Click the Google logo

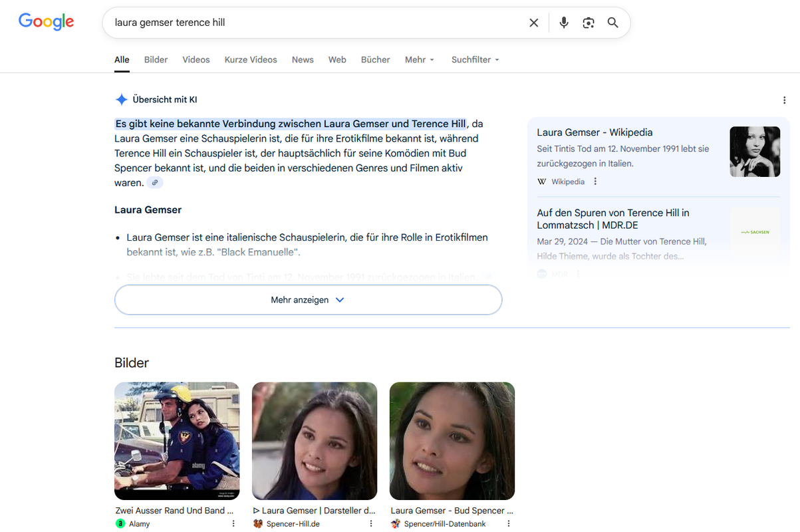coord(46,22)
